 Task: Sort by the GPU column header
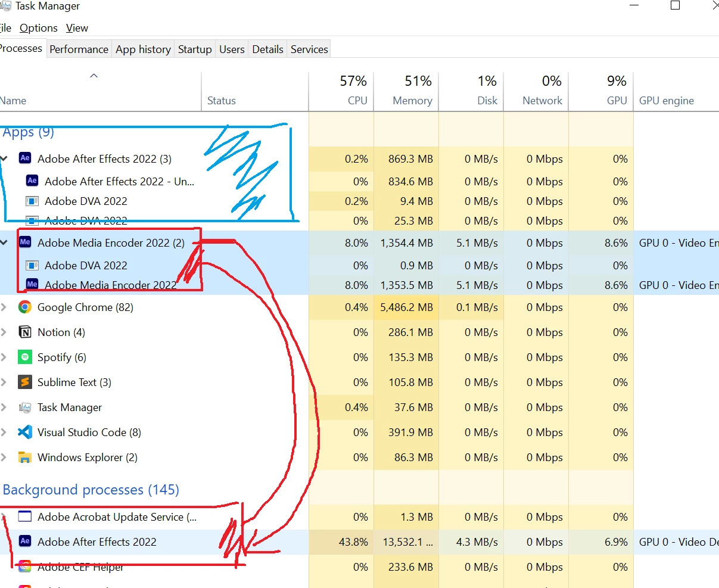coord(601,91)
